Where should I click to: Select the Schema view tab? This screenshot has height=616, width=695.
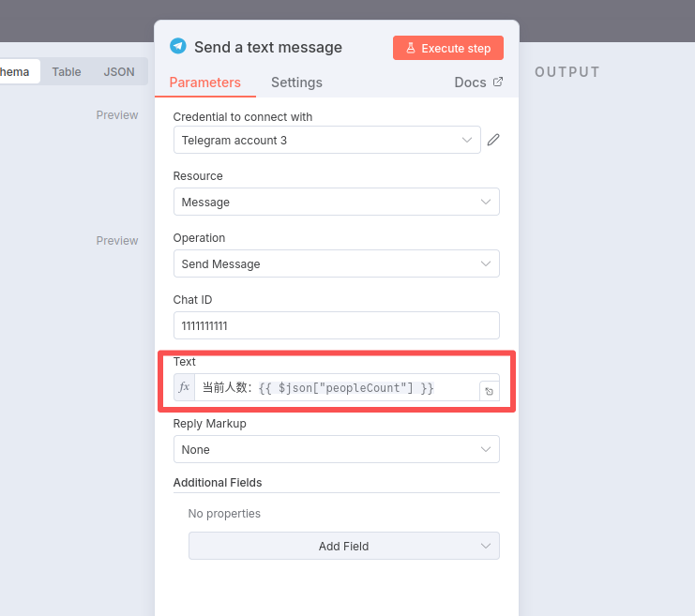tap(17, 71)
